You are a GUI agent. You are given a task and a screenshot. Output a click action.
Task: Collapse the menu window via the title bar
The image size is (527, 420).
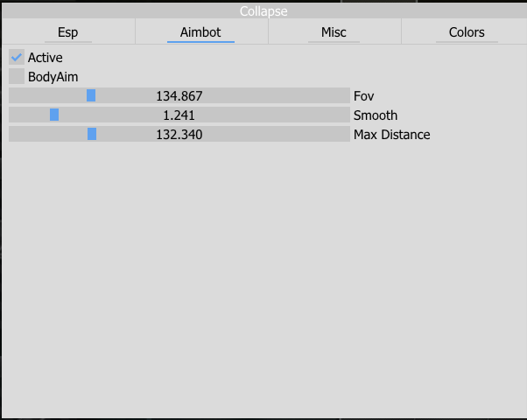263,11
